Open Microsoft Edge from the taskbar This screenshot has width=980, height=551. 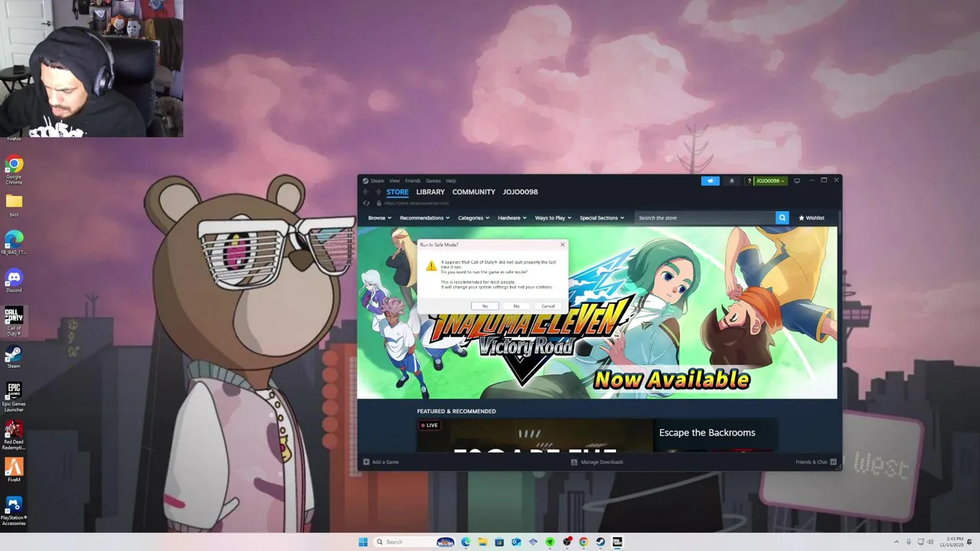coord(465,542)
